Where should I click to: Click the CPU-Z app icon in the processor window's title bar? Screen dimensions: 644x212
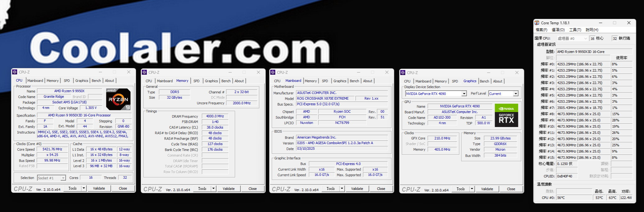click(15, 72)
